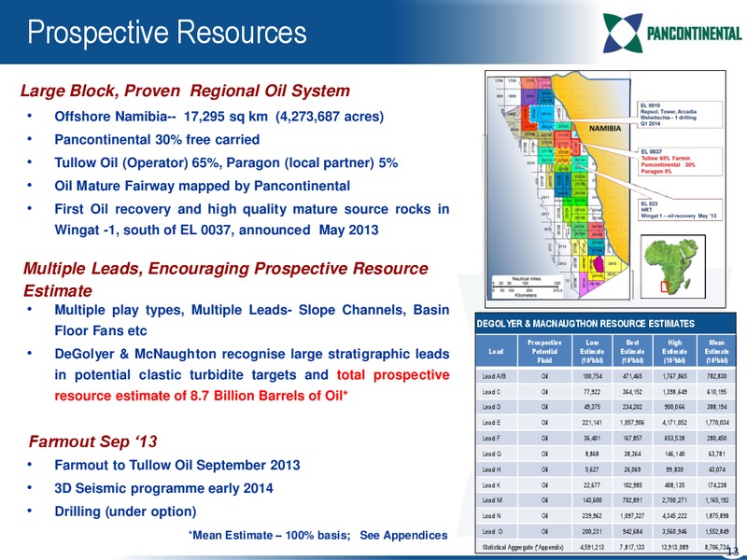
Task: Click bullet starting 'First Oil recovery and high quality'
Action: (x=251, y=219)
